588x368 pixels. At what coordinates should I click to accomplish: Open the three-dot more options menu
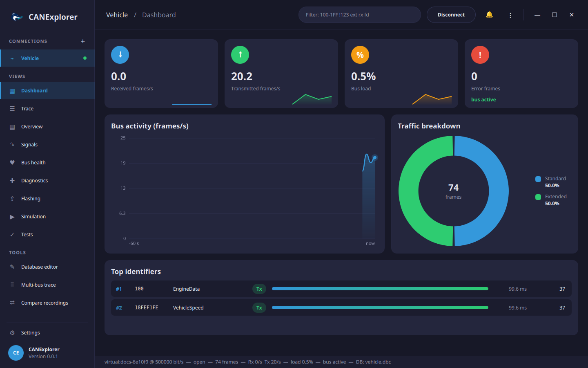510,15
